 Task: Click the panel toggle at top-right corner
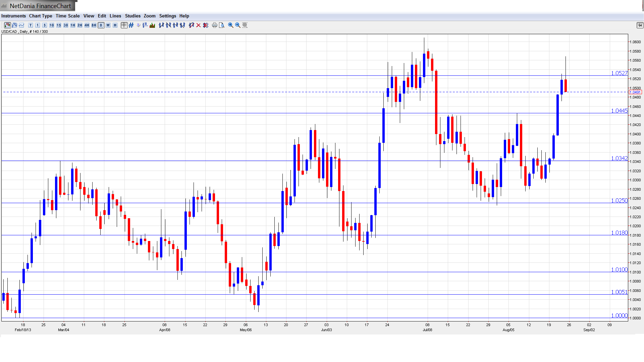click(640, 25)
